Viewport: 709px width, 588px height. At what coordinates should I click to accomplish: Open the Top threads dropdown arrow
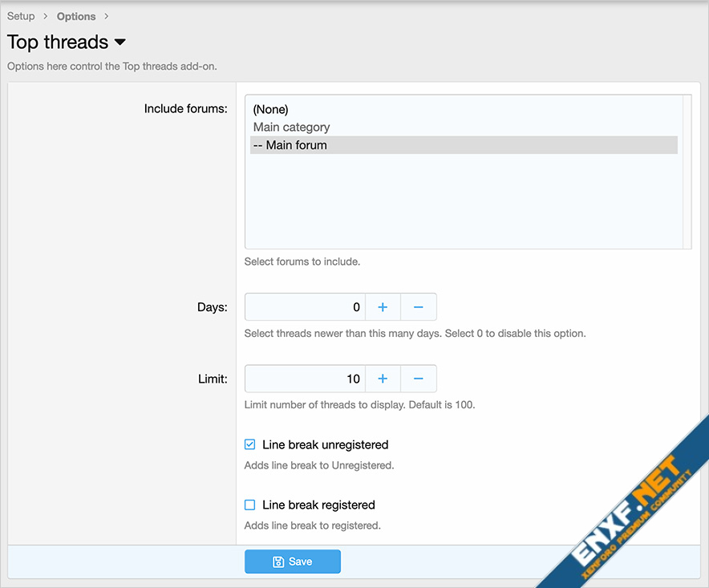(x=120, y=43)
